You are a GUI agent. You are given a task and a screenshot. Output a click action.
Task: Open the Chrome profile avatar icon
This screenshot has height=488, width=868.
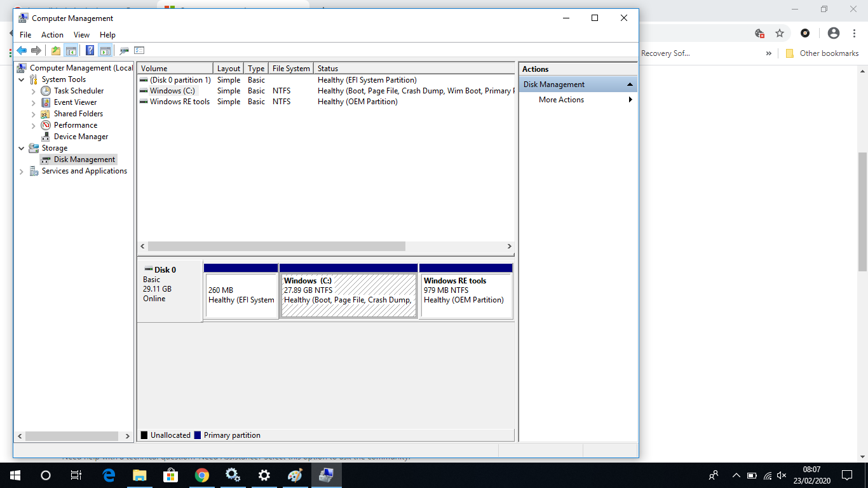834,33
